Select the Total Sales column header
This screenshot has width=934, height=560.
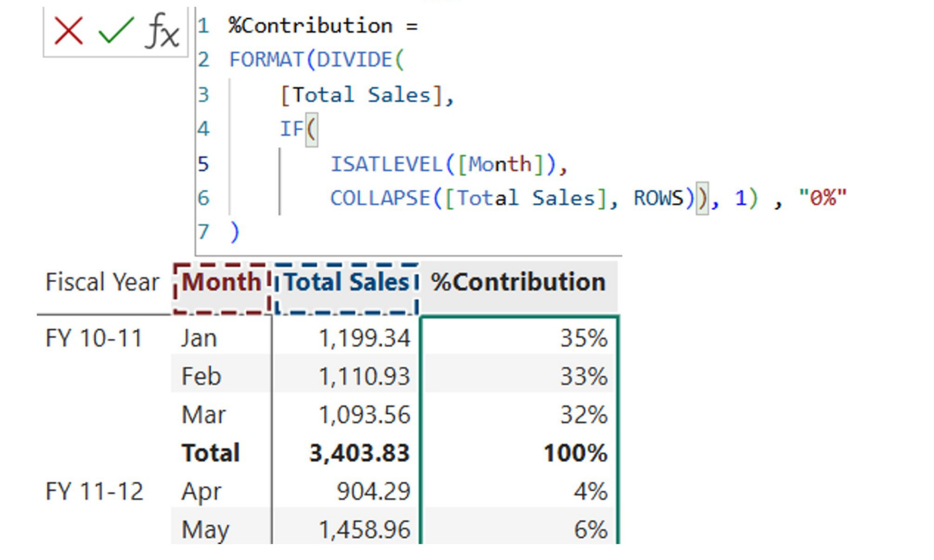tap(346, 283)
